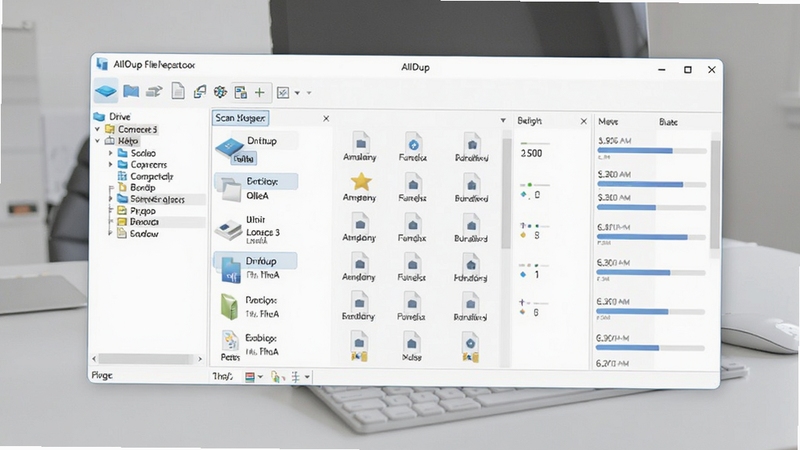This screenshot has height=450, width=800.
Task: Select the highlighted Dnfdup list entry
Action: point(256,261)
